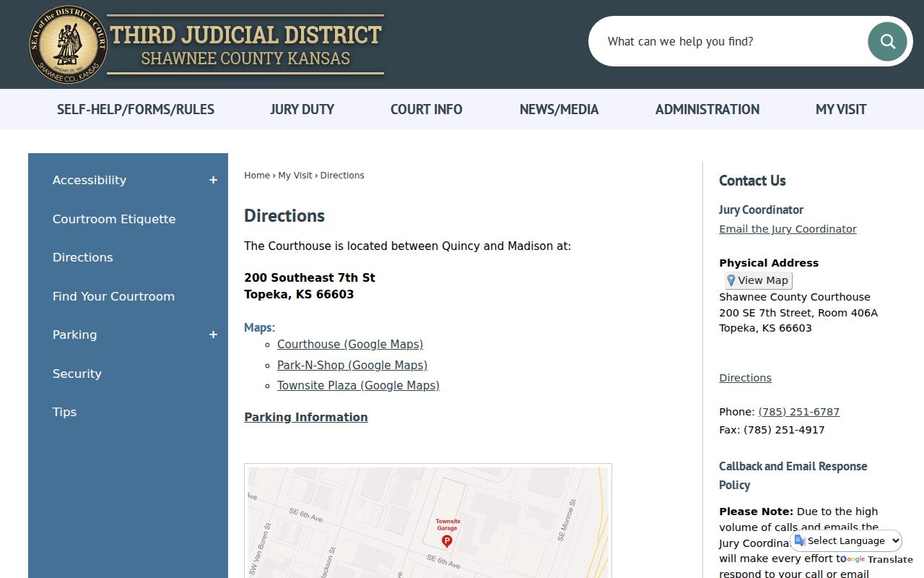Click the View Map button

[759, 280]
